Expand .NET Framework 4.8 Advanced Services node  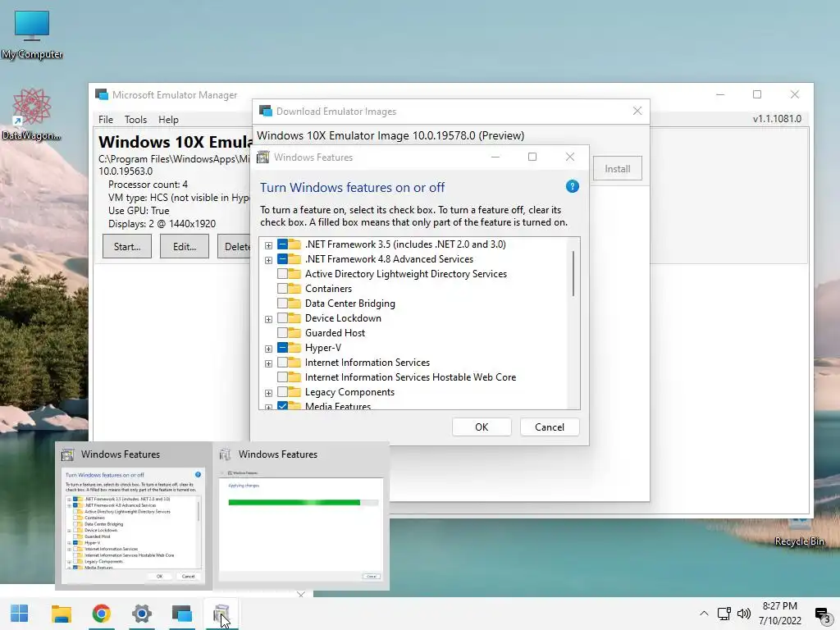click(x=268, y=260)
